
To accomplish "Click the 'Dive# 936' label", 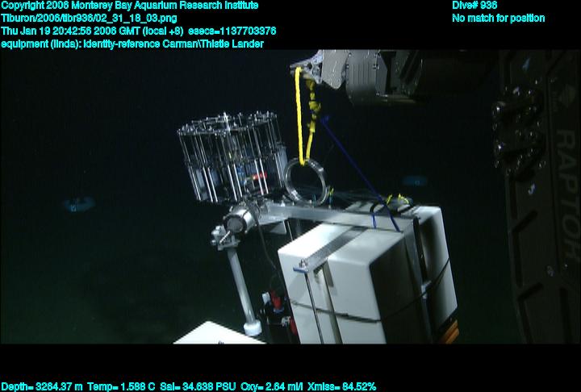I will (474, 6).
